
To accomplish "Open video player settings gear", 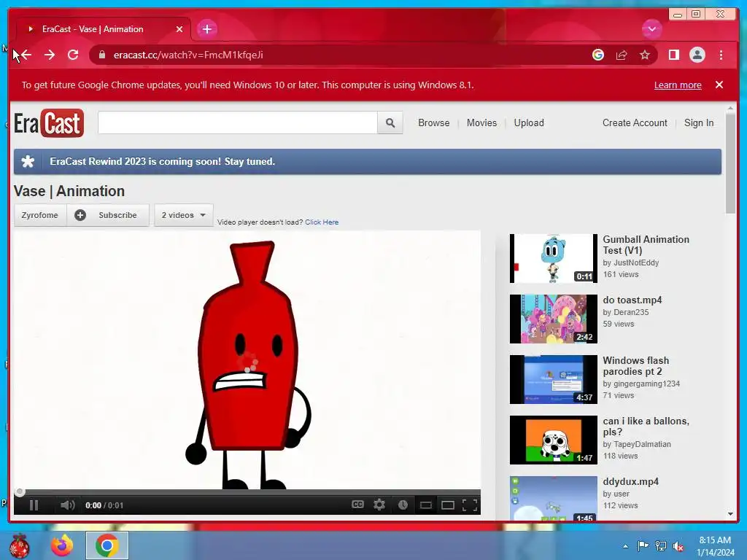I will pyautogui.click(x=379, y=505).
